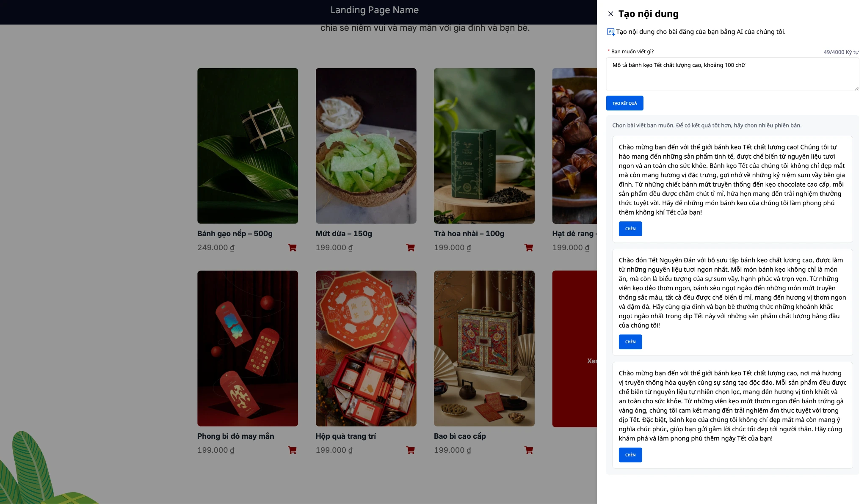The image size is (867, 504).
Task: Add Trà hoa nhài to cart
Action: [528, 248]
